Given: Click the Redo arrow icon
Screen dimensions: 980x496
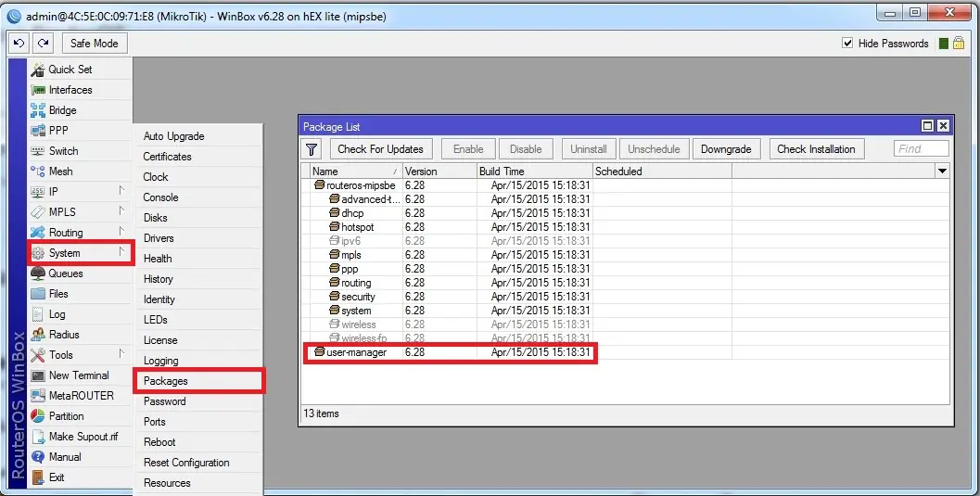Looking at the screenshot, I should pos(43,43).
